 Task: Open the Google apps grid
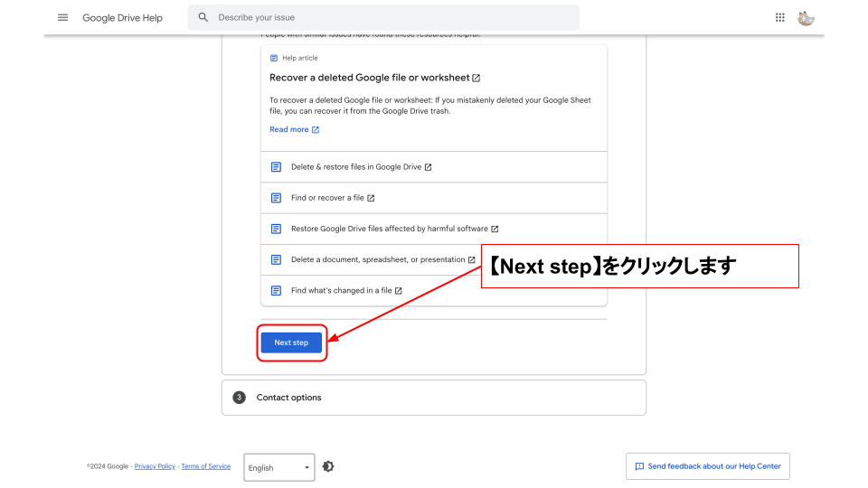click(780, 17)
